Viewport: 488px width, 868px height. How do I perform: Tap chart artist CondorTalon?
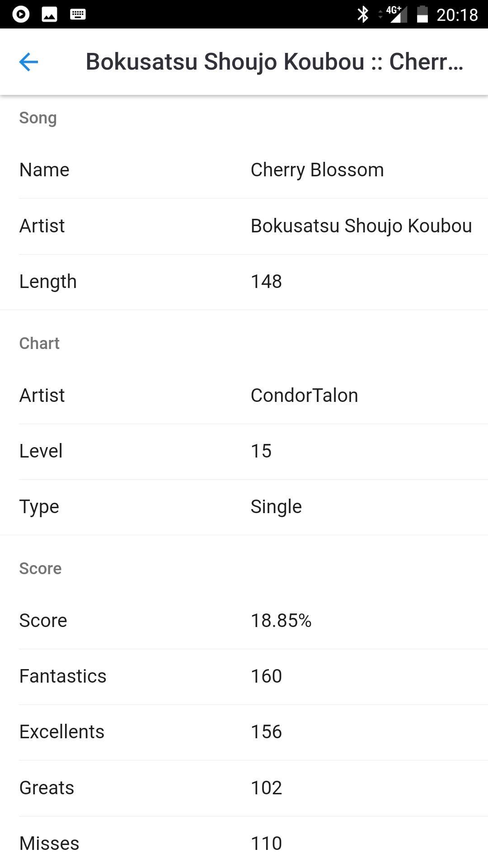tap(304, 396)
